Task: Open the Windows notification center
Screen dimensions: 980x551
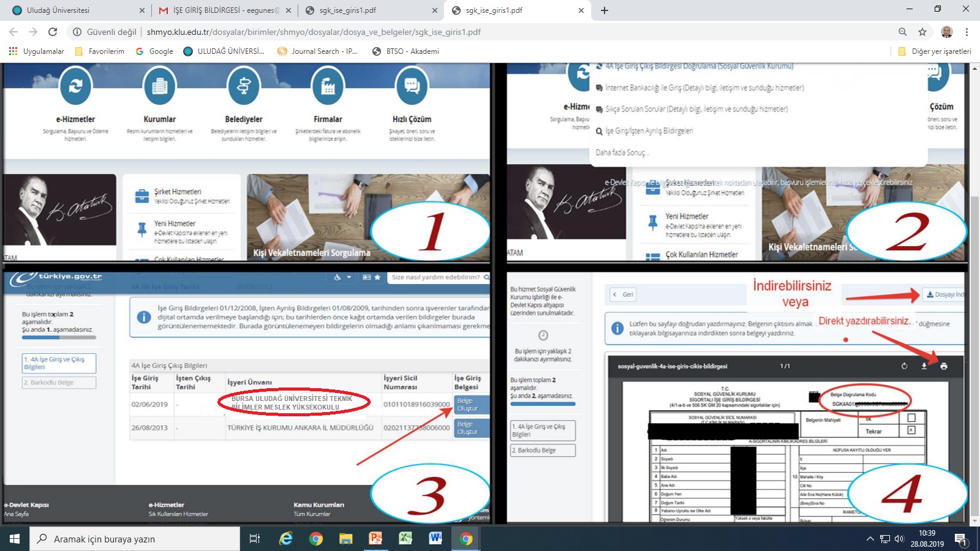Action: [961, 539]
